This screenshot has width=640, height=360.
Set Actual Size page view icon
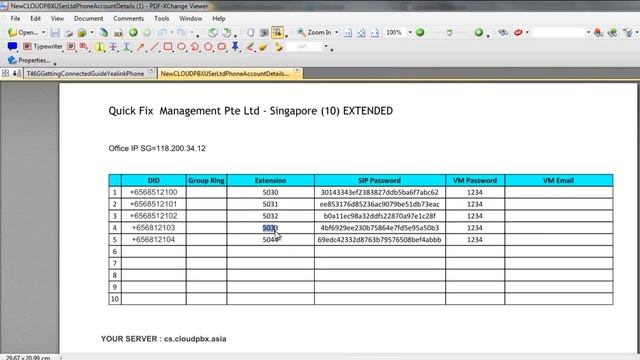point(348,33)
